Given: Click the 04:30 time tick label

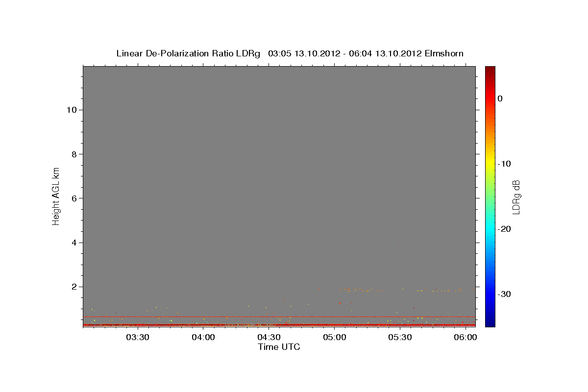Looking at the screenshot, I should (x=269, y=337).
